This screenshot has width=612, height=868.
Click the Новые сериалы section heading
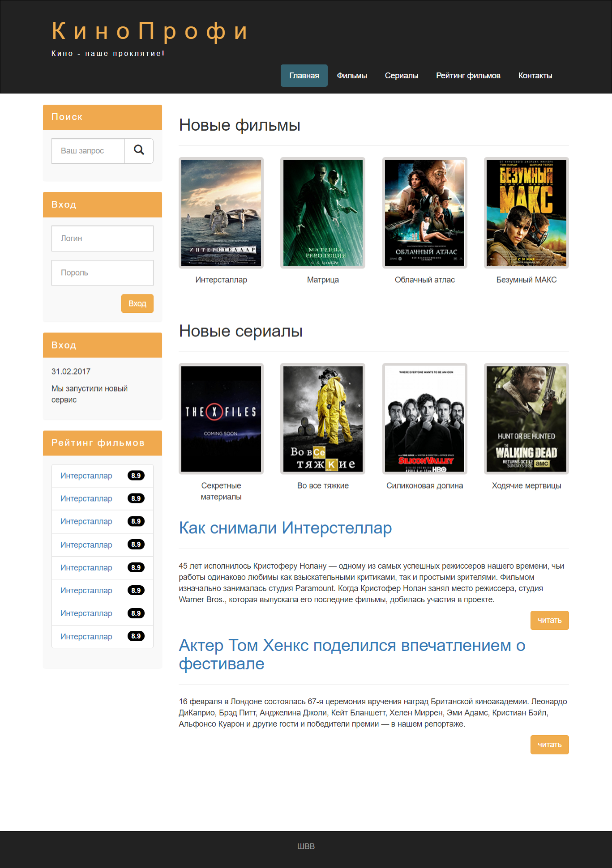[x=241, y=331]
